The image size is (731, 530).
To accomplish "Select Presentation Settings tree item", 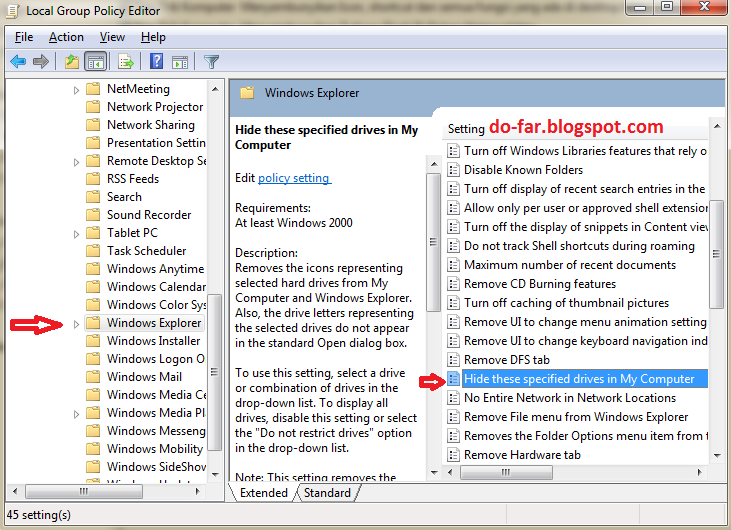I will [156, 143].
